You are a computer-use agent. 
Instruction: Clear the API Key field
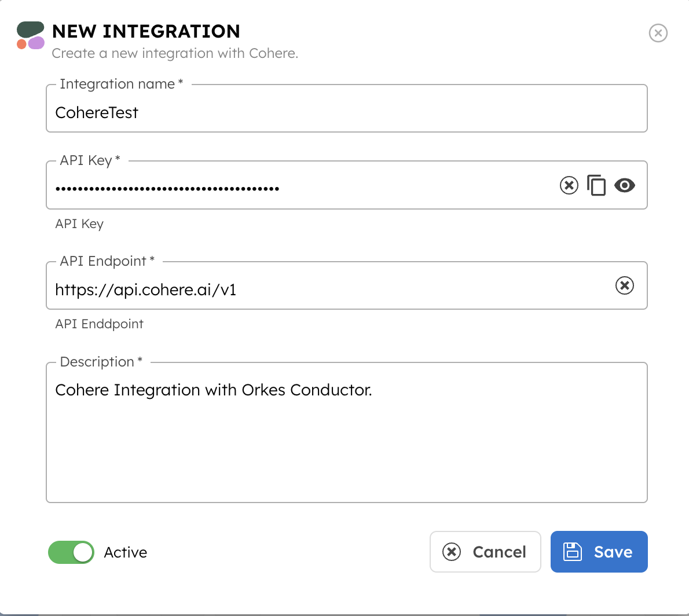569,185
